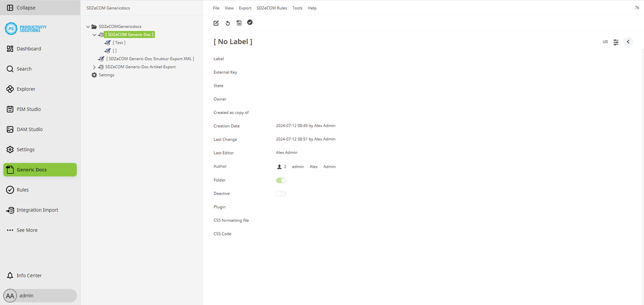This screenshot has height=305, width=644.
Task: Open the SDZeCOM Rules menu
Action: (x=272, y=8)
